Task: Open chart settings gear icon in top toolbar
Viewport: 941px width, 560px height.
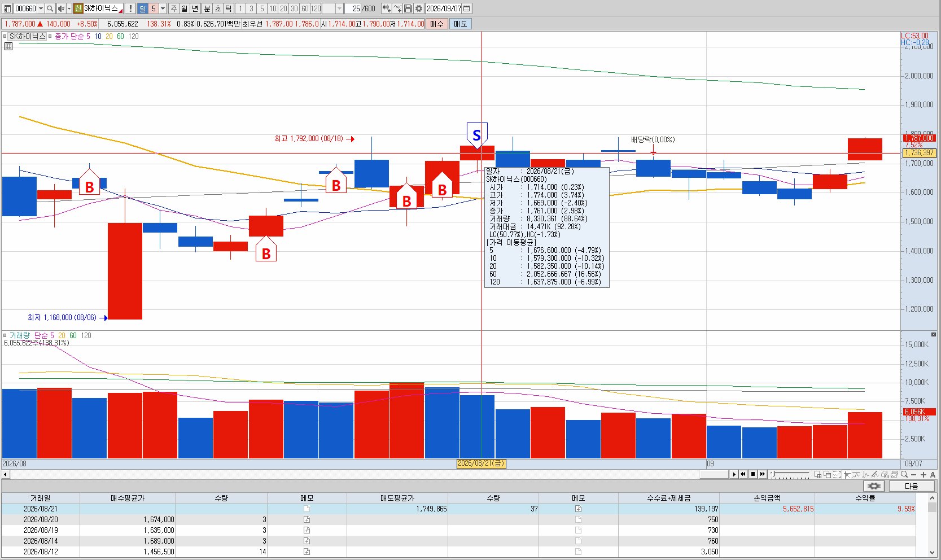Action: click(419, 8)
